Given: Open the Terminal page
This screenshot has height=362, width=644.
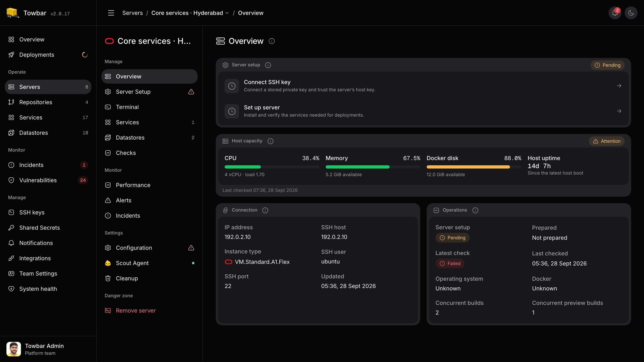Looking at the screenshot, I should [x=149, y=107].
